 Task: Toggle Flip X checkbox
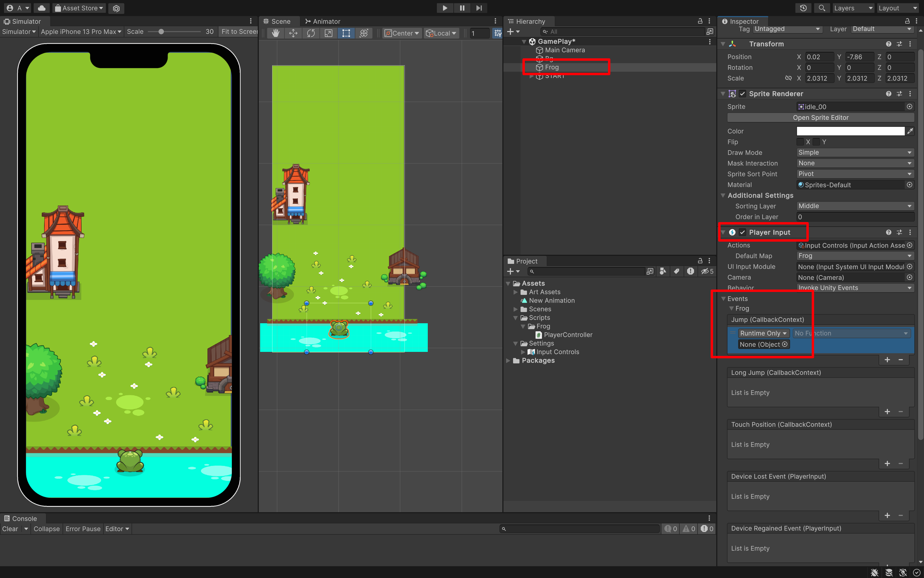click(800, 142)
